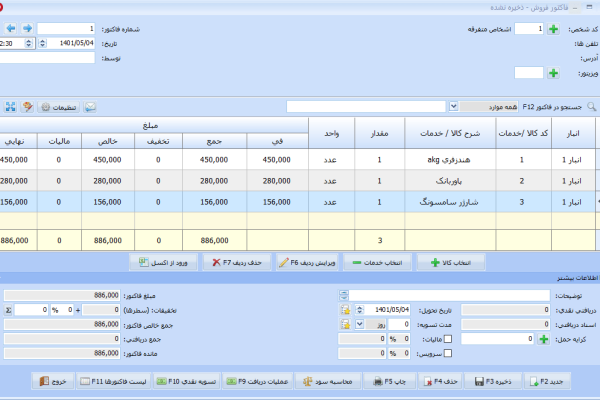Click the full-screen expand icon in the toolbar

[x=11, y=107]
